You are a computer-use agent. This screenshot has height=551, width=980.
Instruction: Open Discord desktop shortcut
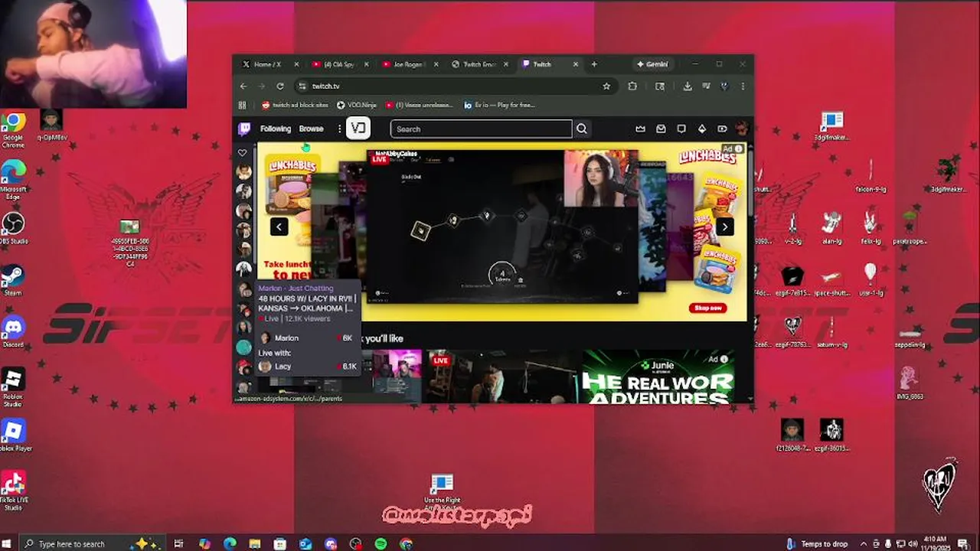13,332
